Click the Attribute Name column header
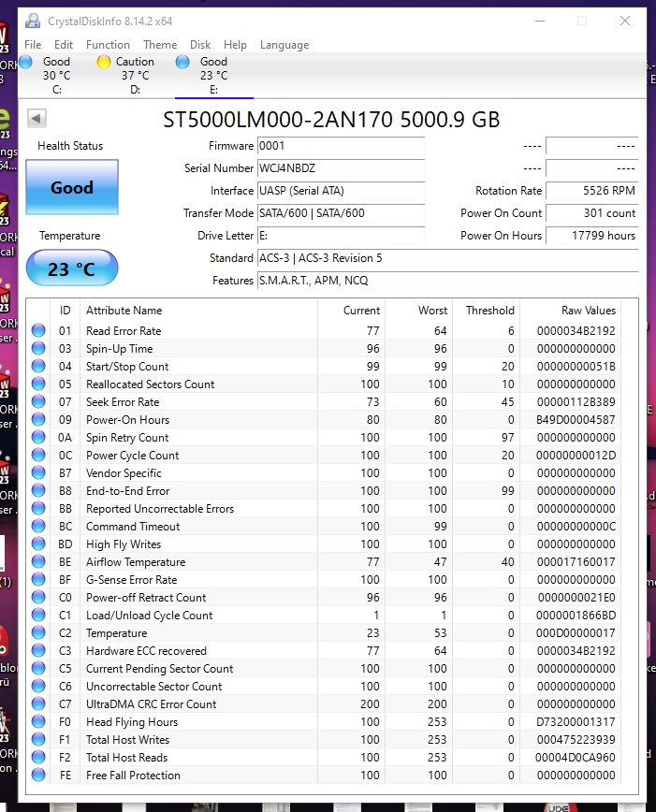 (x=199, y=311)
